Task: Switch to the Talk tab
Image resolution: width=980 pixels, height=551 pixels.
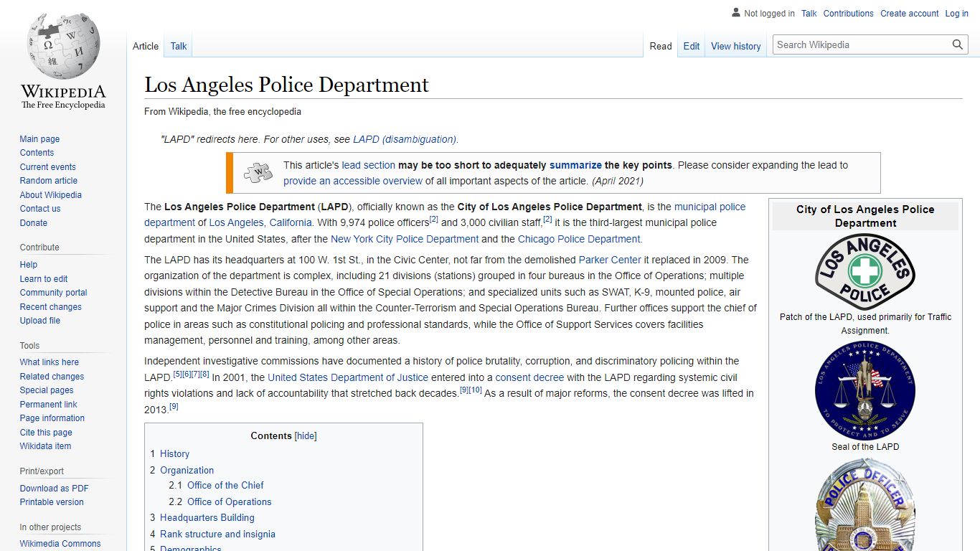Action: 179,46
